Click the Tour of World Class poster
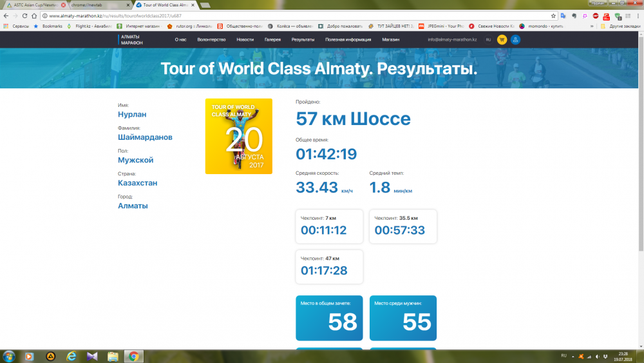 pyautogui.click(x=239, y=136)
